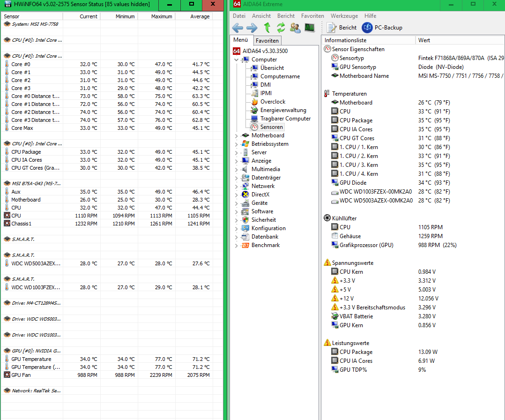The image size is (505, 420).
Task: Sort by Average column in HWiNFO
Action: point(194,16)
